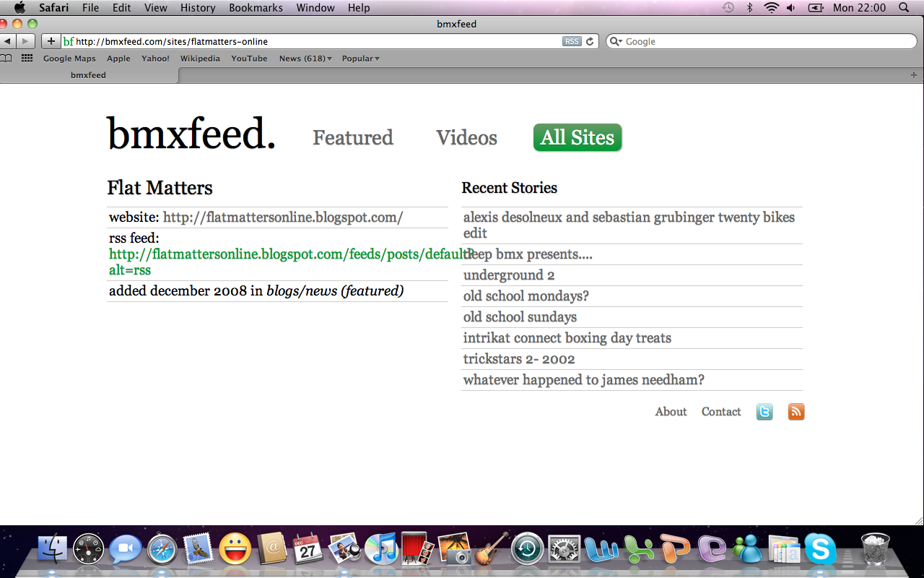This screenshot has height=578, width=924.
Task: Open story 'old school sundays'
Action: pyautogui.click(x=520, y=317)
